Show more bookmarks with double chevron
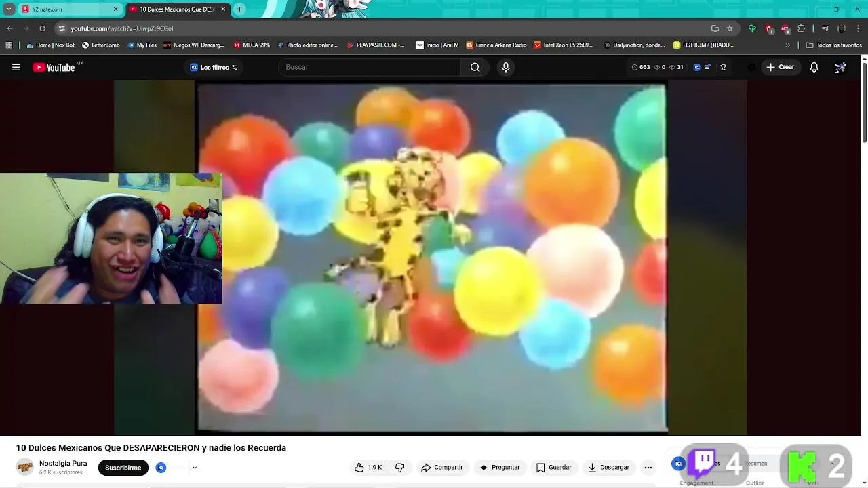Viewport: 868px width, 488px height. pos(788,45)
